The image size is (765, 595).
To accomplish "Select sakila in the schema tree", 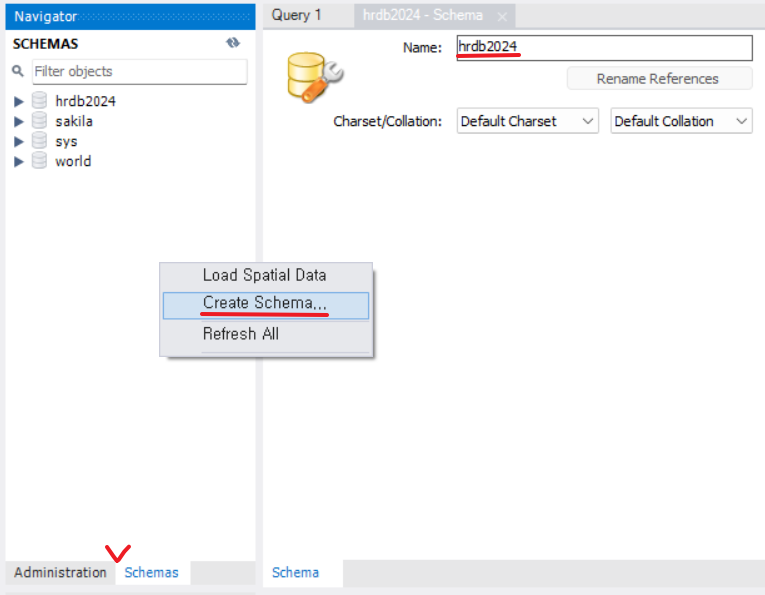I will pyautogui.click(x=74, y=121).
